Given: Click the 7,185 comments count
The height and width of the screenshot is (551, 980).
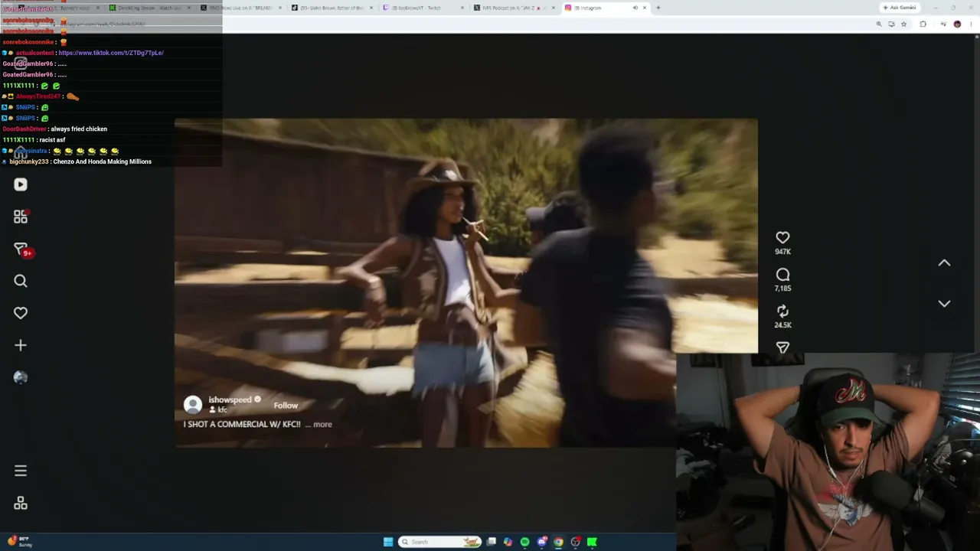Looking at the screenshot, I should click(782, 289).
